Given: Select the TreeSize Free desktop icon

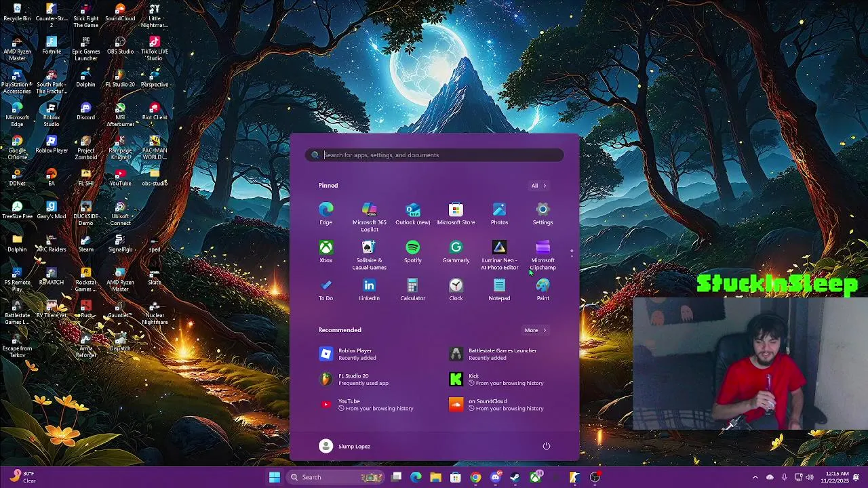Looking at the screenshot, I should click(x=17, y=210).
